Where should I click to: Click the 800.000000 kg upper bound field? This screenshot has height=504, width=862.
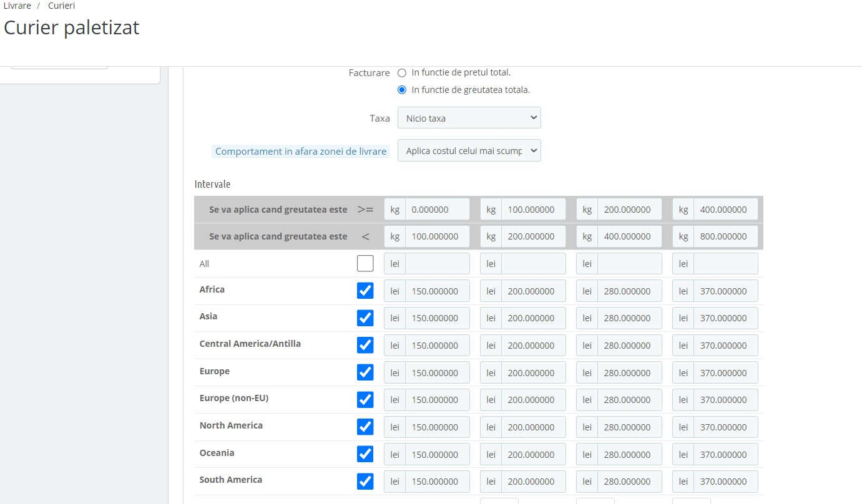coord(725,236)
